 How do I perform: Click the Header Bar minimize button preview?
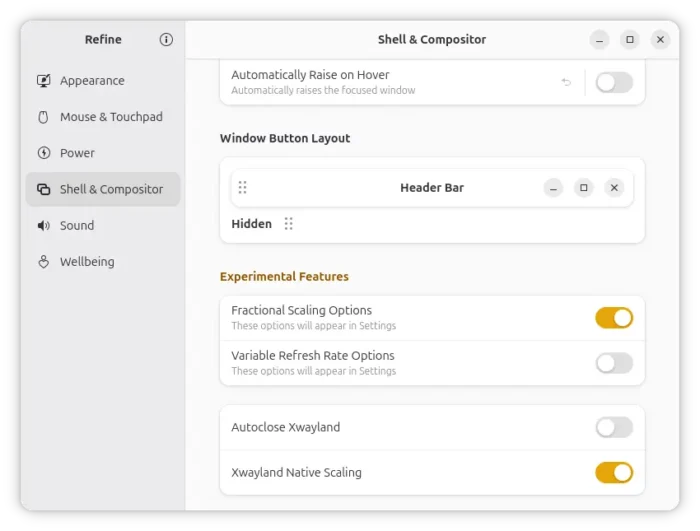pyautogui.click(x=553, y=188)
